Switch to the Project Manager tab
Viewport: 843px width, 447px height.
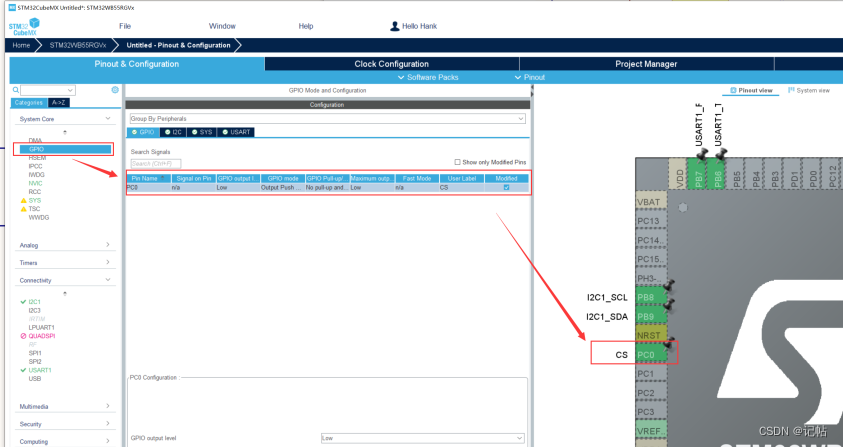coord(646,64)
